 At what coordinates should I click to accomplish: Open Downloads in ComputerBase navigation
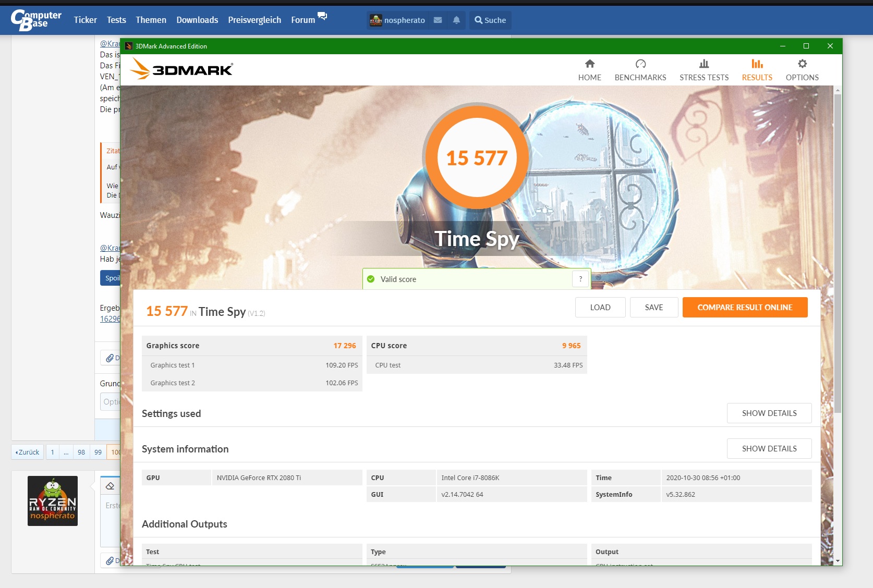point(197,20)
